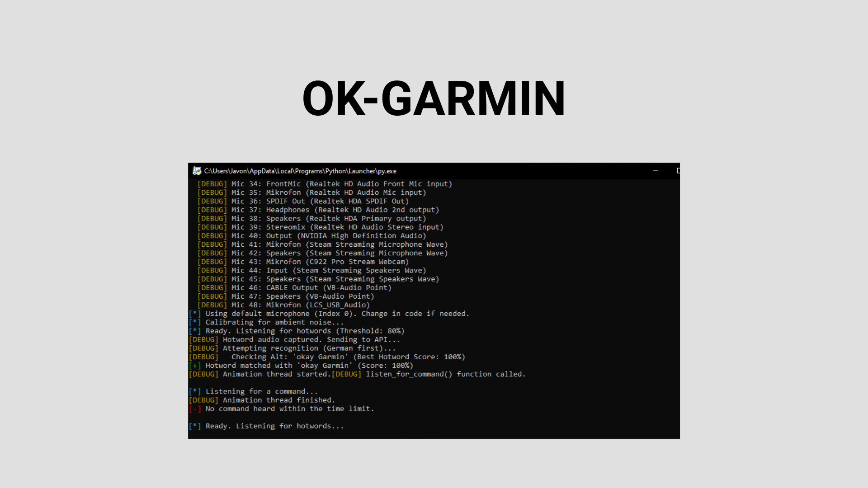The height and width of the screenshot is (488, 868).
Task: Click 'Hotword matched with okay Garmin' line
Action: pos(301,366)
